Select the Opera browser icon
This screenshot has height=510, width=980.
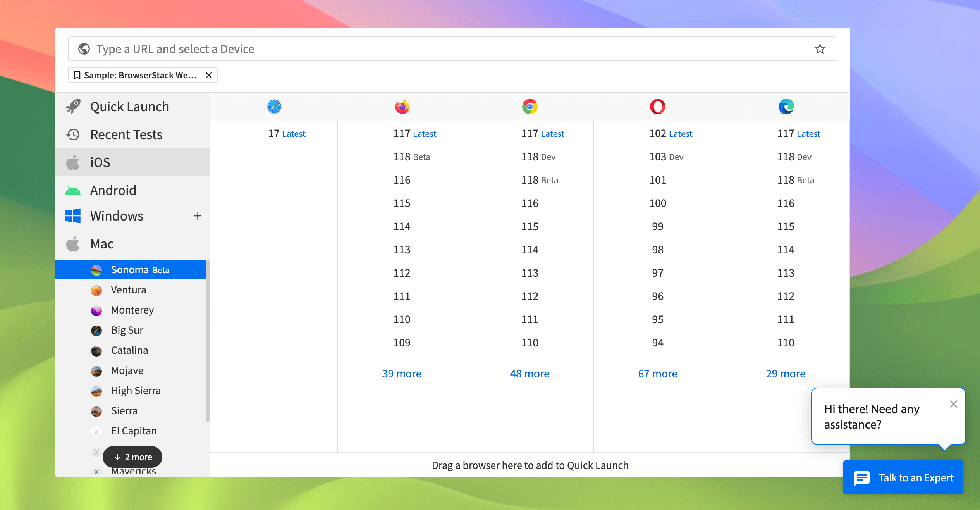click(x=657, y=106)
